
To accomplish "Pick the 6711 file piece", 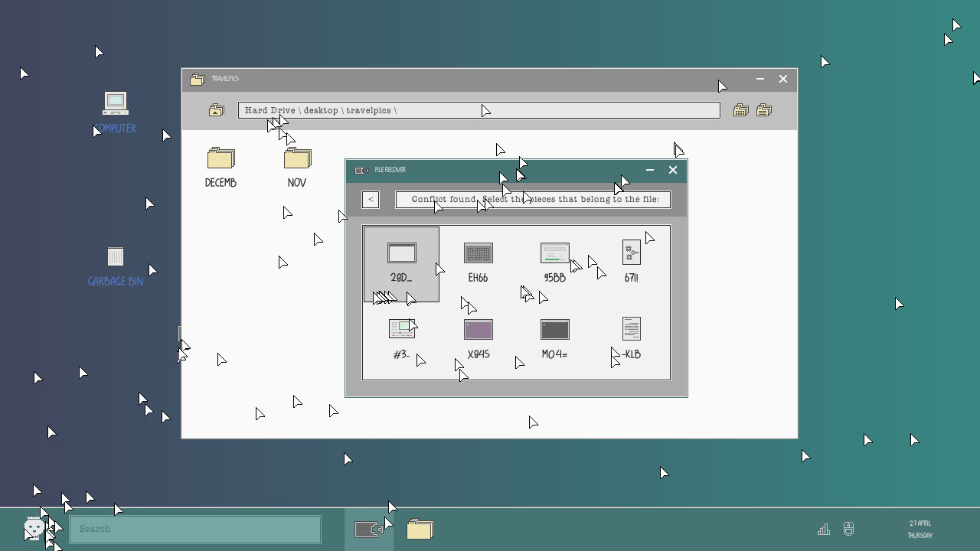I will click(632, 264).
